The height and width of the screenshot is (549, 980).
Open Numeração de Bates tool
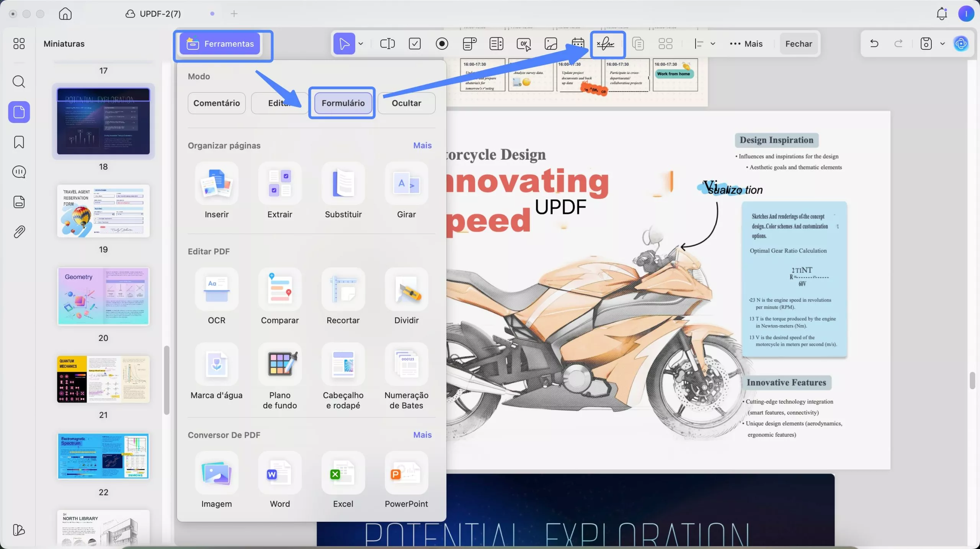pos(407,377)
